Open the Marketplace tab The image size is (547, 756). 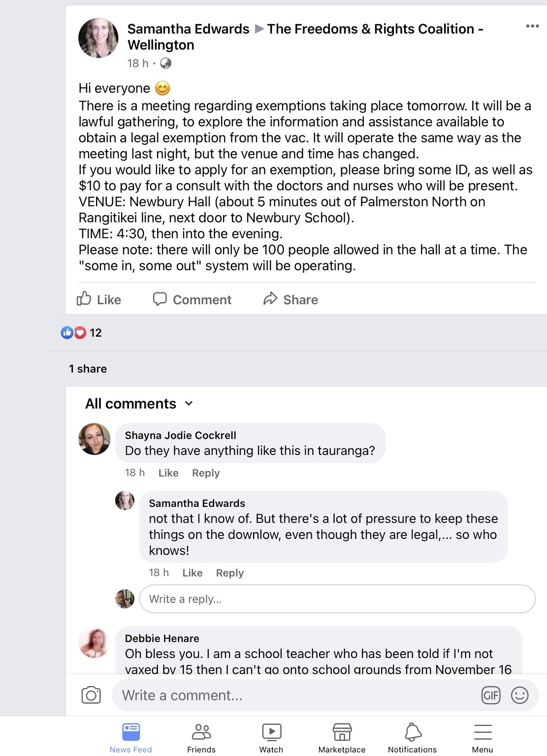pos(342,738)
